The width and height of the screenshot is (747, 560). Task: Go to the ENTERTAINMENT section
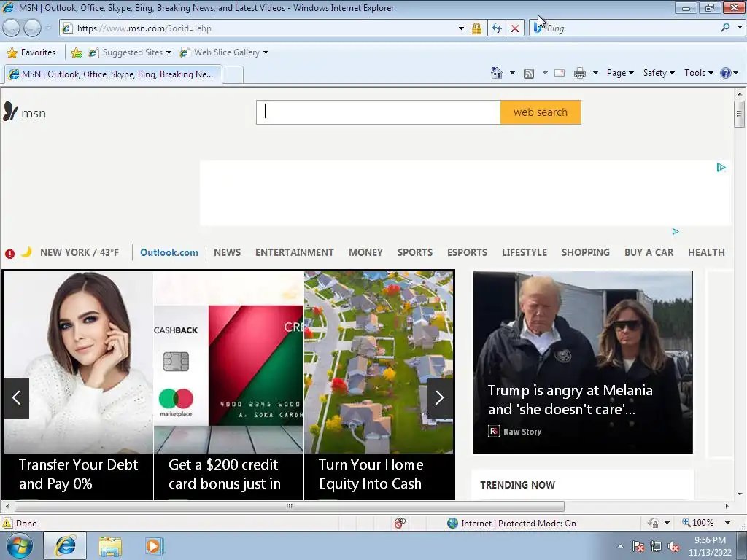(x=295, y=252)
